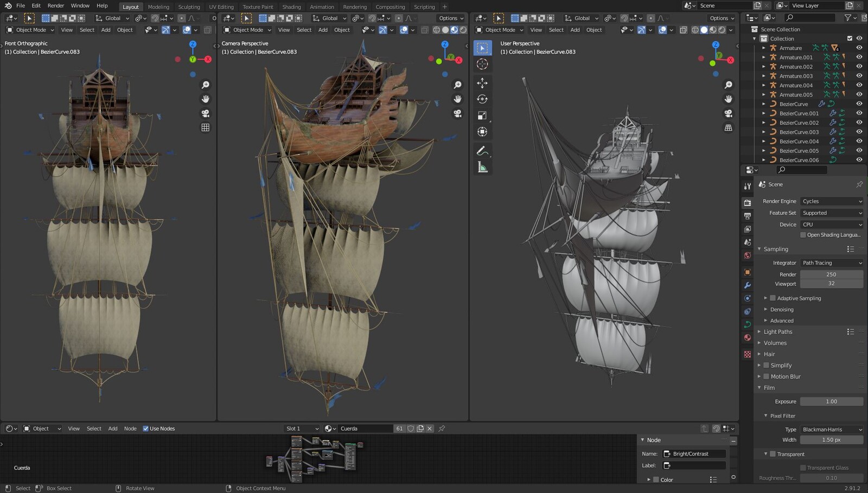Open the Modifier properties wrench icon

[748, 285]
